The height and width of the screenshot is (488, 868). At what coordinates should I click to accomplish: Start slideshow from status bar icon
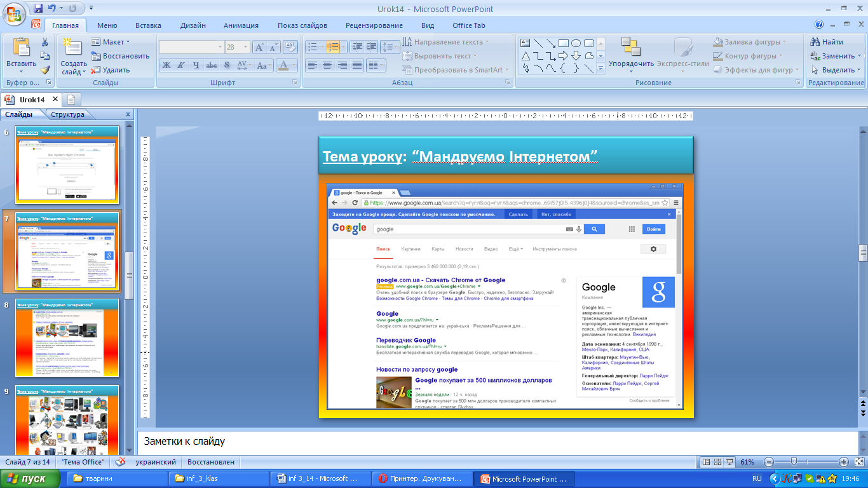coord(730,462)
